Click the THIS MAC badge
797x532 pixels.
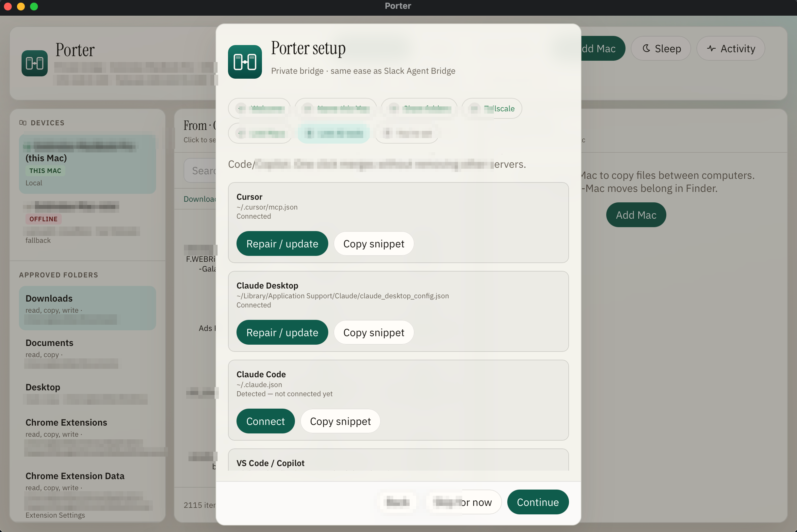tap(45, 171)
